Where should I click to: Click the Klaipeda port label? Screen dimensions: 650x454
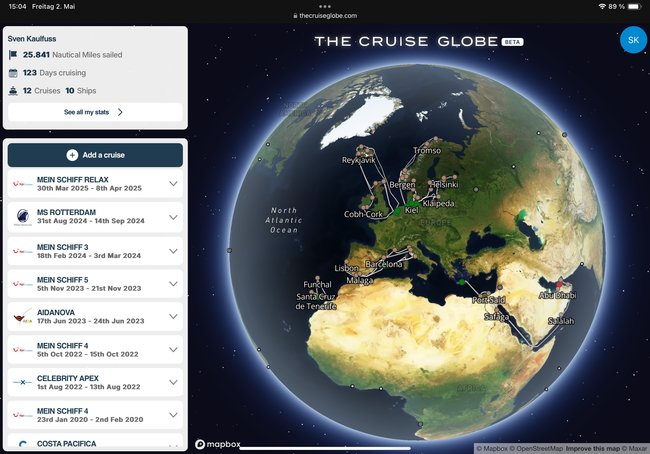pos(439,204)
